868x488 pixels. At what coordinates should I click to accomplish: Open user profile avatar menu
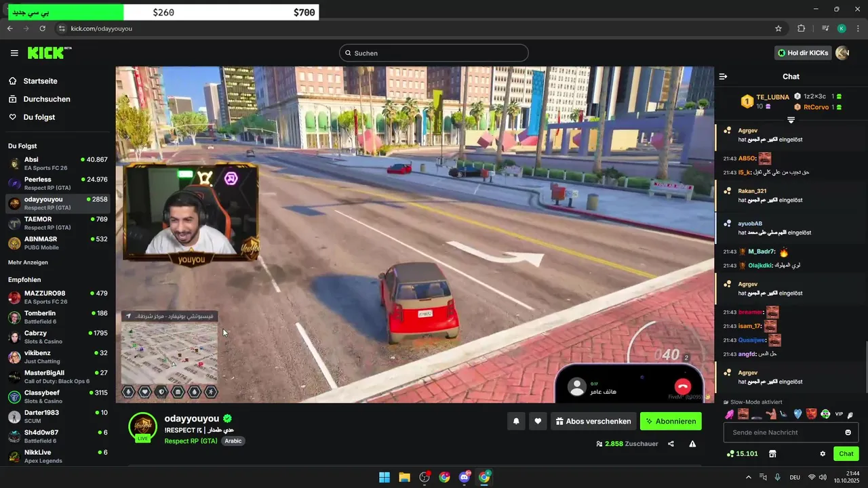point(842,53)
